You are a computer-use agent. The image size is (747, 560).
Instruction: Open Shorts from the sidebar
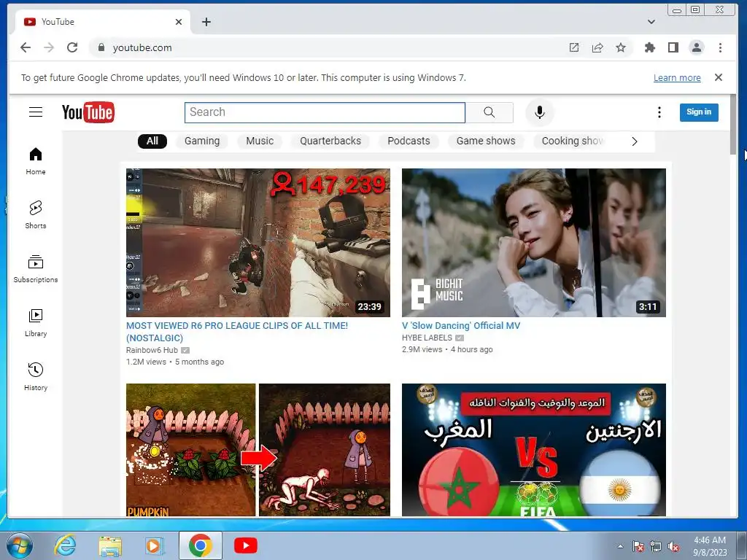(36, 215)
